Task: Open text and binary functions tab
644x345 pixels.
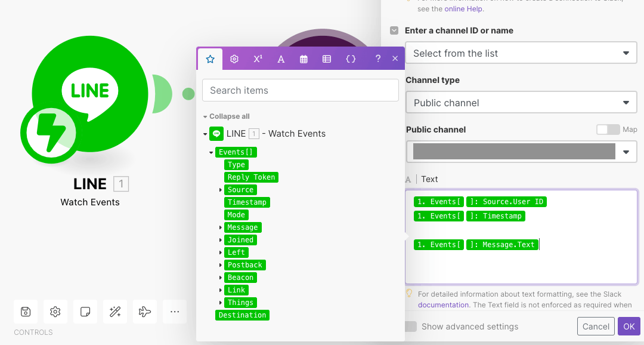Action: (281, 59)
